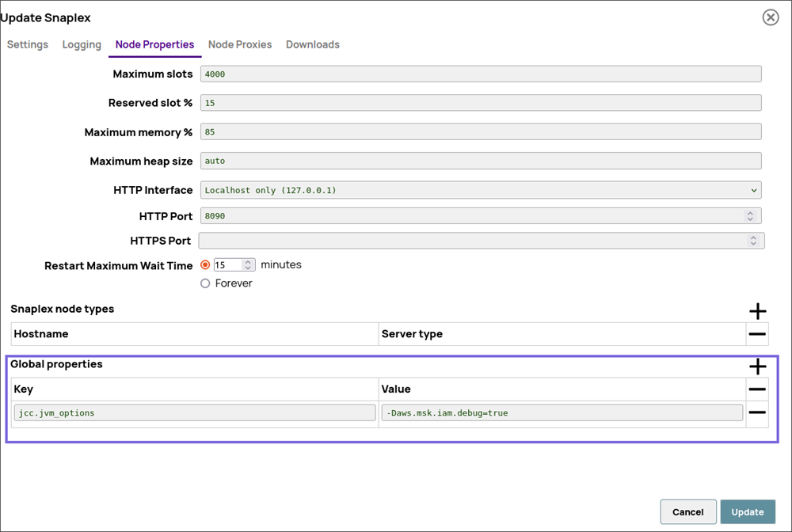Add a Snaplex node type row
Viewport: 792px width, 532px height.
(757, 311)
